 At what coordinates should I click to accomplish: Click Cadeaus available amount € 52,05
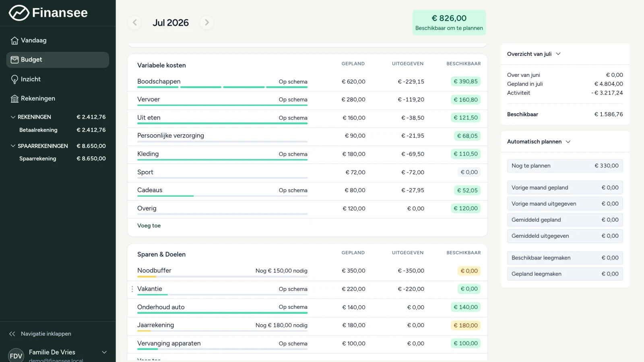pyautogui.click(x=467, y=190)
